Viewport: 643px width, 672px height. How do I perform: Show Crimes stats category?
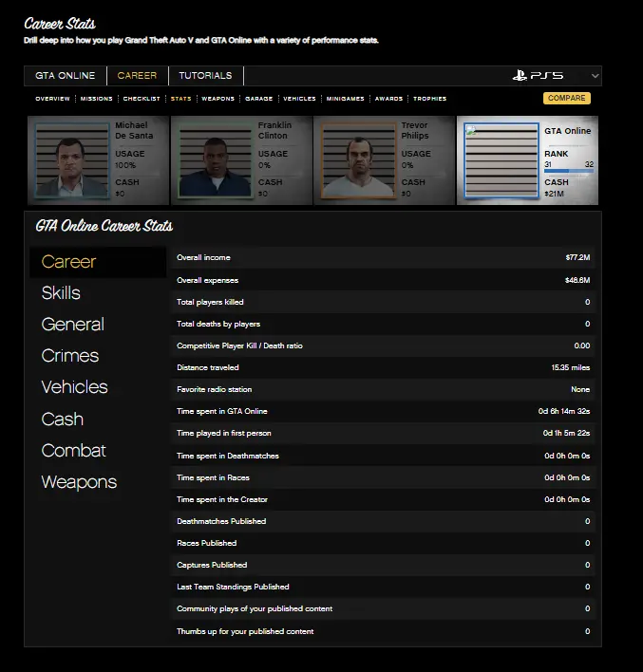pos(69,356)
